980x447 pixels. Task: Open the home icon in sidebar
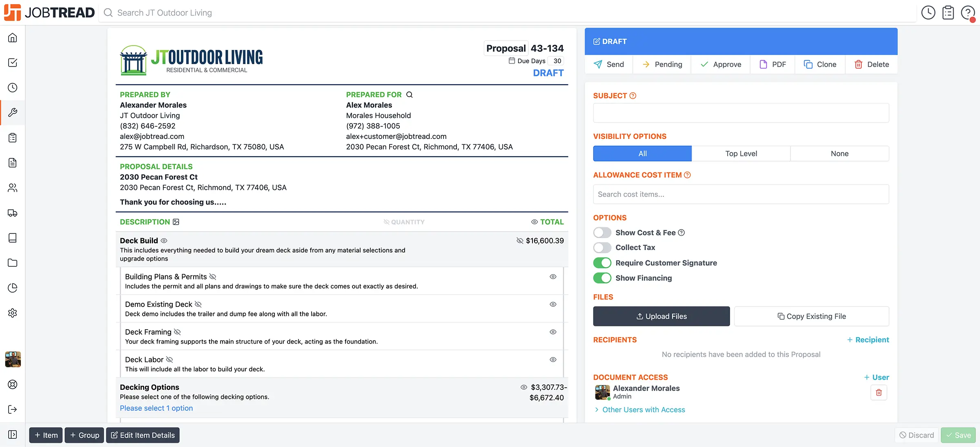(13, 38)
